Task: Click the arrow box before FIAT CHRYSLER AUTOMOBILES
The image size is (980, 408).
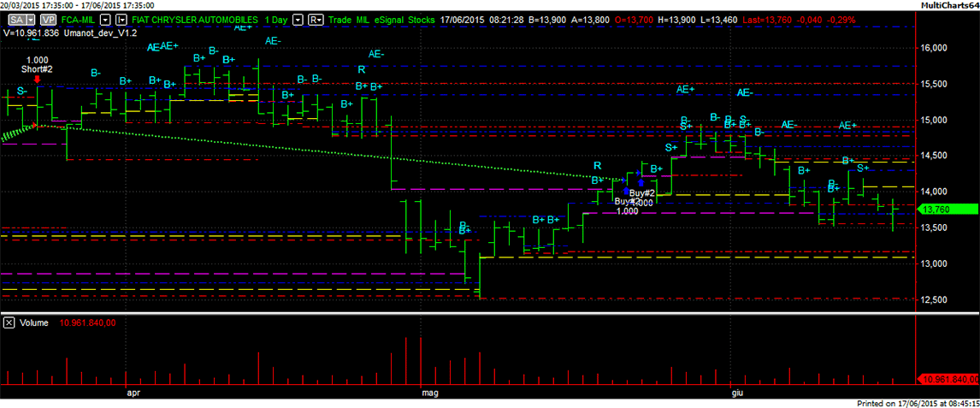Action: pos(122,19)
